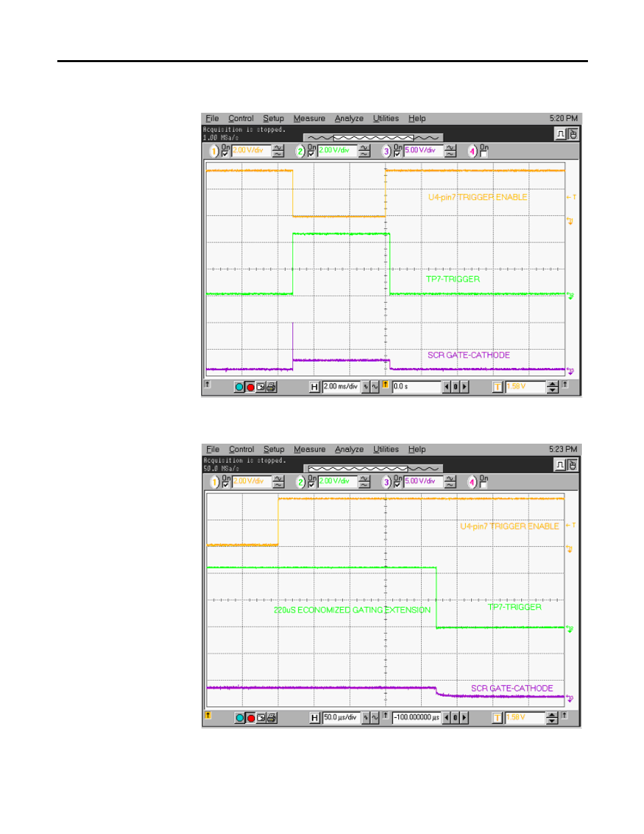Toggle channel 1 On checkbox in the bottom scope
Screen dimensions: 644x834
225,485
